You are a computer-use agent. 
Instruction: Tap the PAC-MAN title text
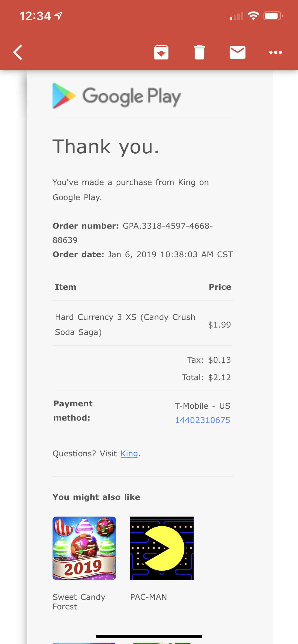coord(149,597)
